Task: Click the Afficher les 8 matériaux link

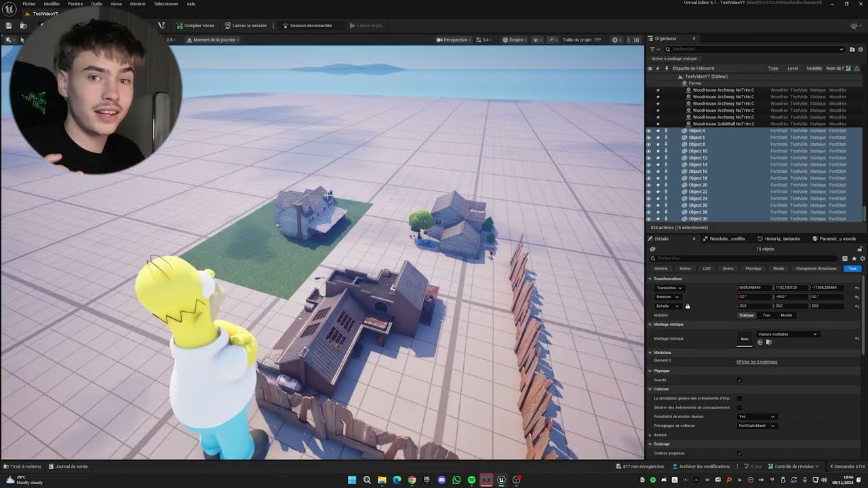Action: point(757,361)
